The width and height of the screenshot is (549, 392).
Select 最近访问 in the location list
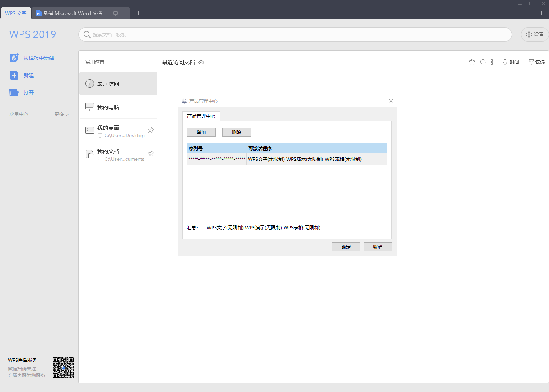(x=118, y=83)
